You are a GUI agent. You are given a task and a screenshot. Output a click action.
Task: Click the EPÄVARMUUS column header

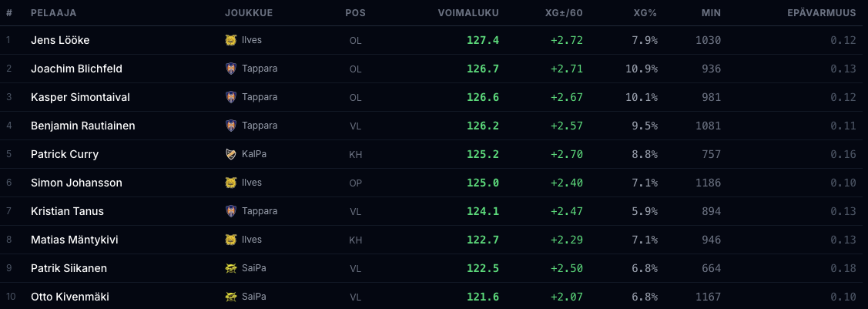tap(821, 13)
